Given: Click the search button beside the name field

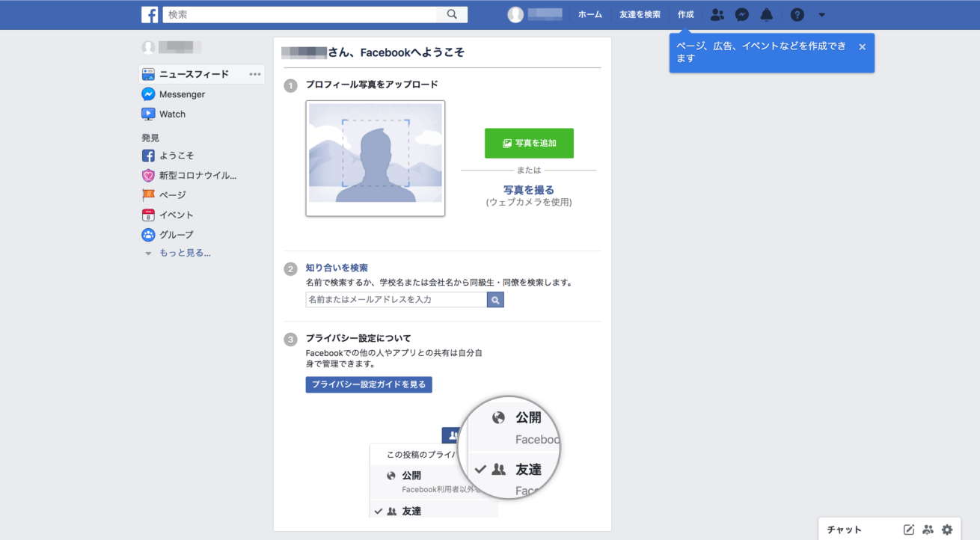Looking at the screenshot, I should pos(495,299).
